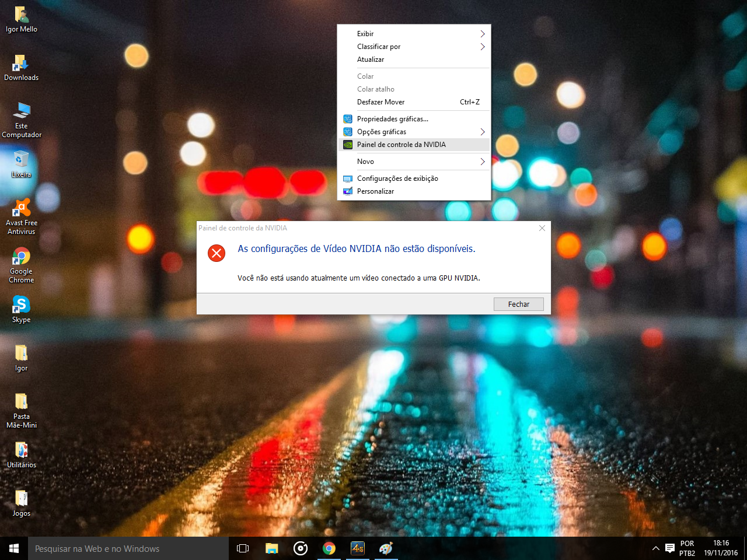The width and height of the screenshot is (747, 560).
Task: Select the Pasta Mãe-Mini folder
Action: coord(22,410)
